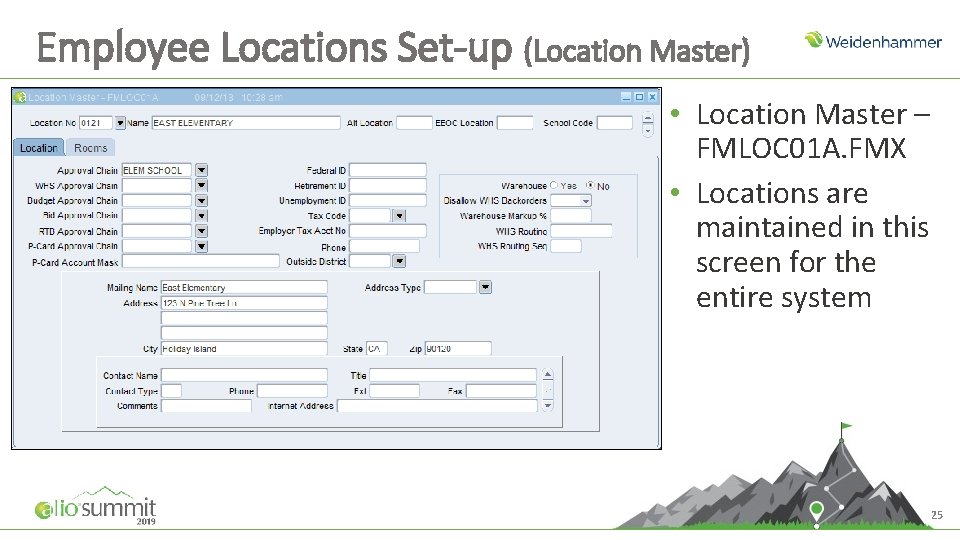Image resolution: width=960 pixels, height=540 pixels.
Task: Open the Address Type dropdown arrow
Action: [x=485, y=287]
